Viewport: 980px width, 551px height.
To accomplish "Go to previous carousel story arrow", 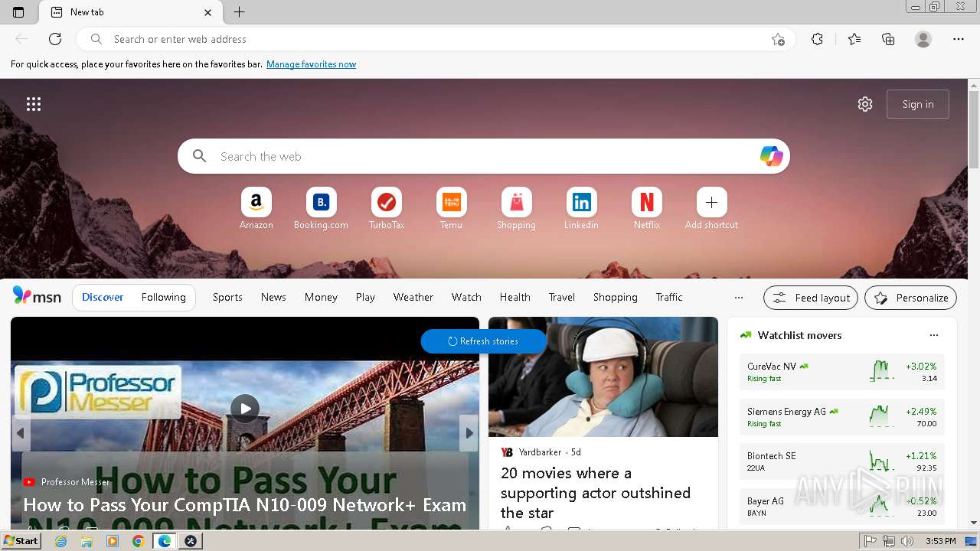I will (x=21, y=433).
